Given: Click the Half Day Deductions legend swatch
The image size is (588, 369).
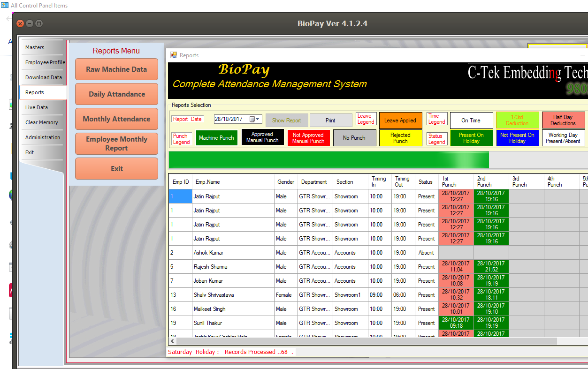Looking at the screenshot, I should pyautogui.click(x=563, y=120).
